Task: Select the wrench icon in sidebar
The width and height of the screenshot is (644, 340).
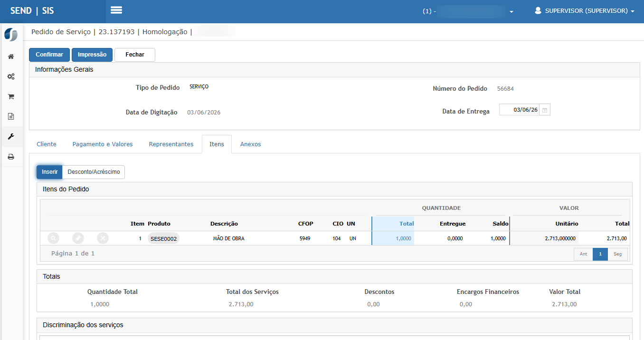Action: pos(11,137)
